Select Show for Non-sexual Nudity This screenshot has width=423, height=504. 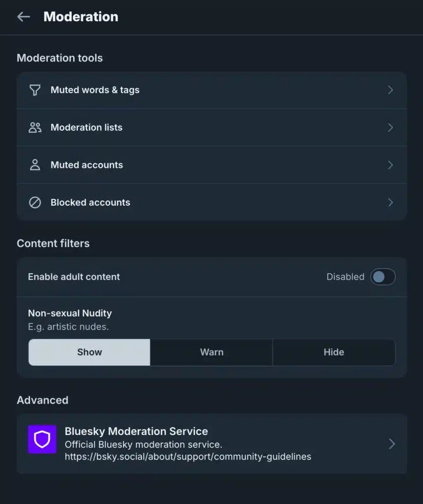click(x=90, y=352)
